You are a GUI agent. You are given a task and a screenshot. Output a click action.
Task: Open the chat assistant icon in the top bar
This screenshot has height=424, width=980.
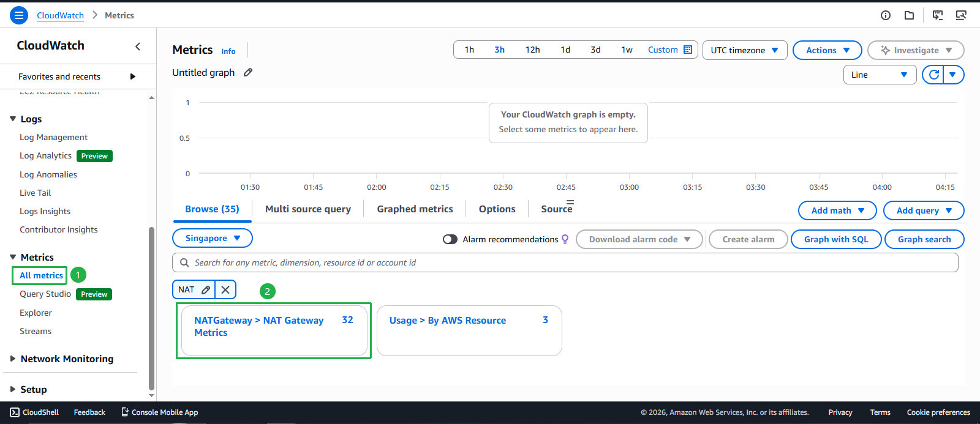938,15
